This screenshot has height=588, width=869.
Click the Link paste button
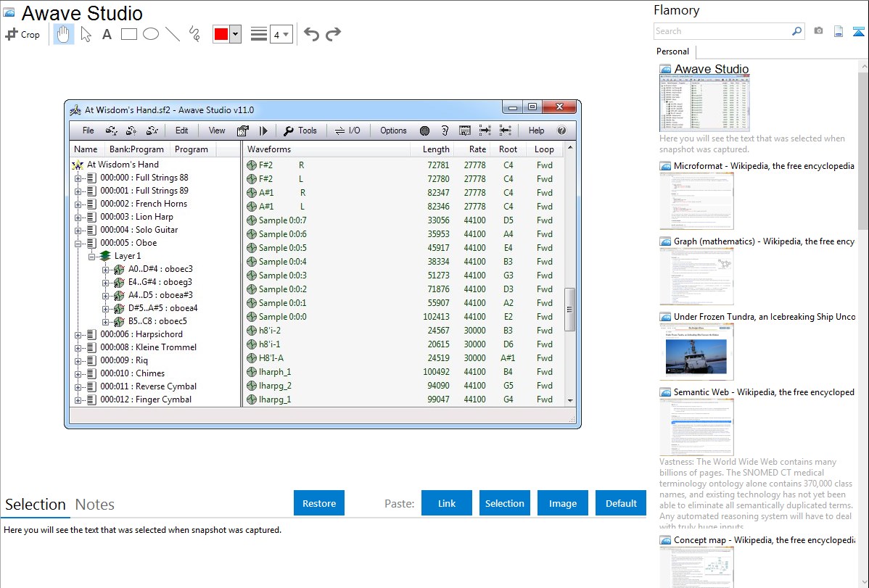447,503
